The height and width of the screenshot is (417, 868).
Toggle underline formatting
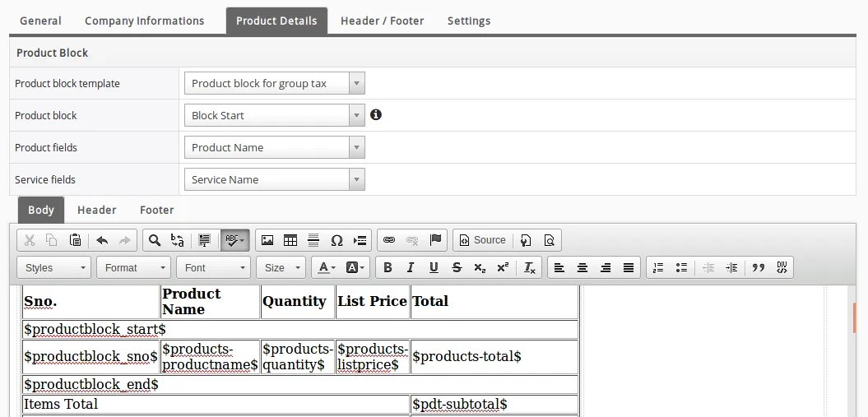click(x=434, y=267)
